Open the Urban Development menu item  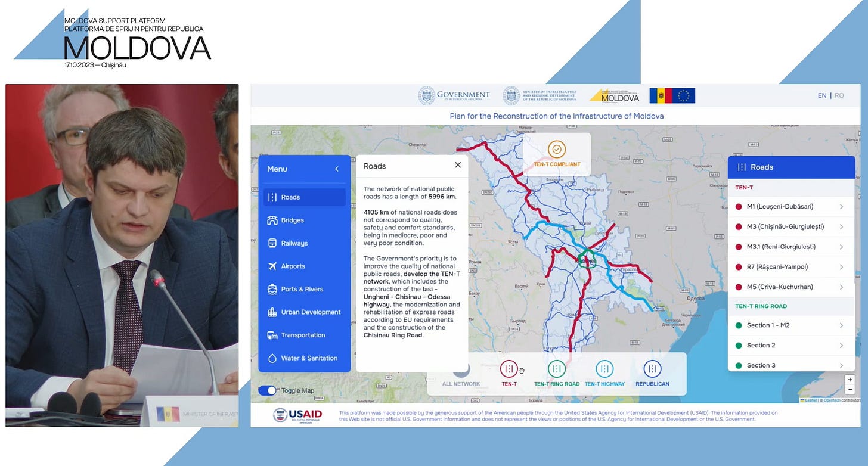tap(304, 312)
